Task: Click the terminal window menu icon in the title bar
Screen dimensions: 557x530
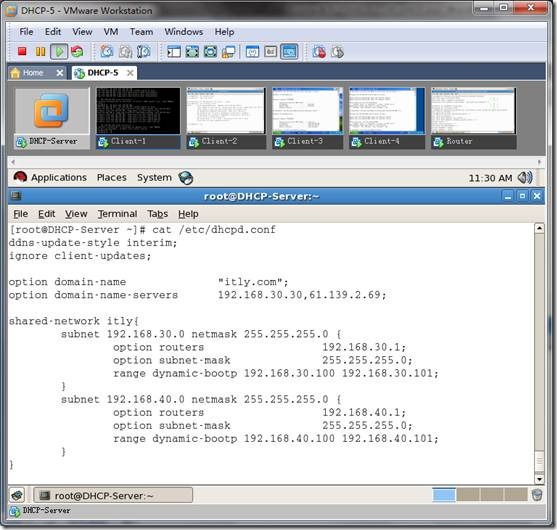Action: coord(16,195)
